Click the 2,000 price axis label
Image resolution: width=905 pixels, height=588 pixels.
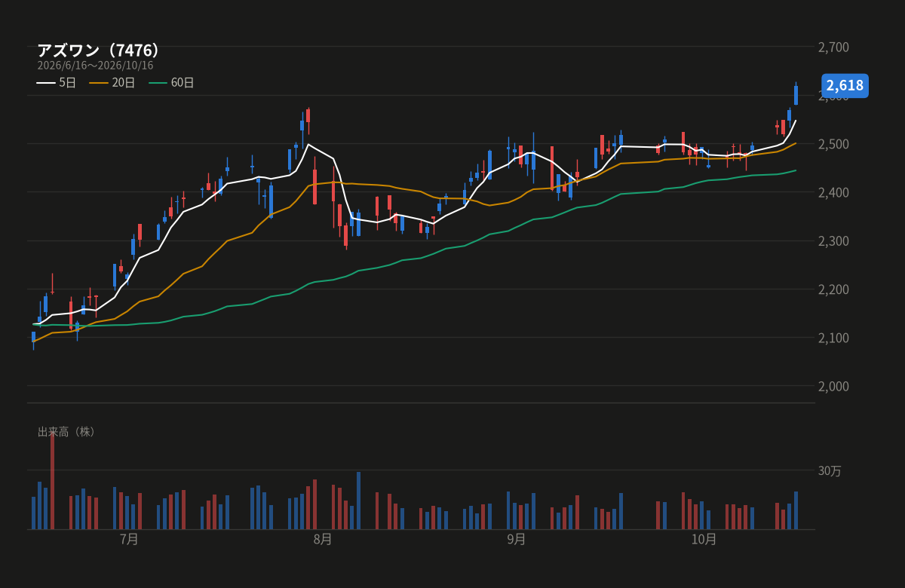pos(833,386)
